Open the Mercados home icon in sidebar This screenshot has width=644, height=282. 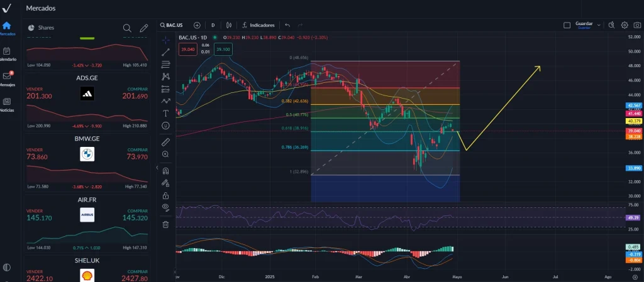(6, 25)
